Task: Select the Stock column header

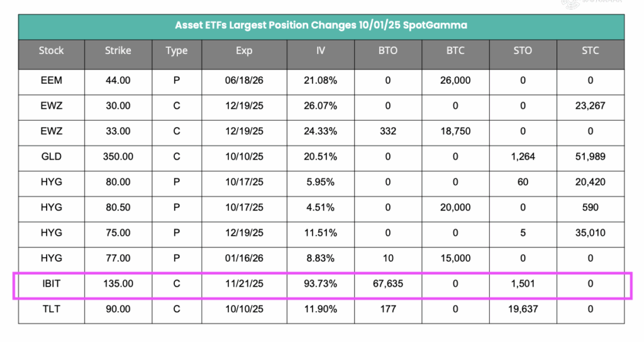Action: 51,50
